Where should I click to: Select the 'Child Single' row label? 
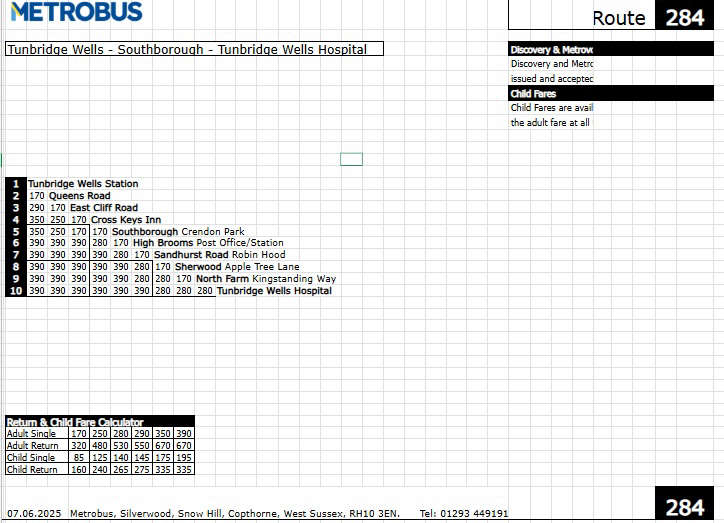pyautogui.click(x=30, y=458)
